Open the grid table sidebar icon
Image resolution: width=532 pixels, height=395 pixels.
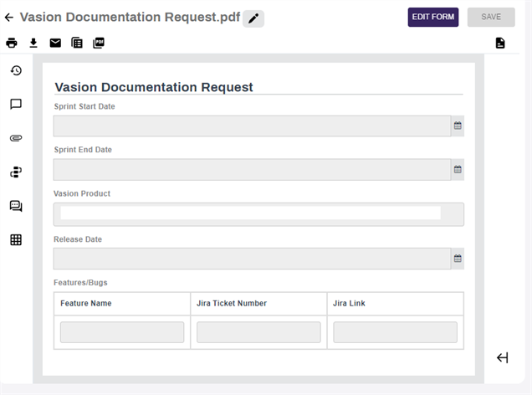[x=16, y=240]
